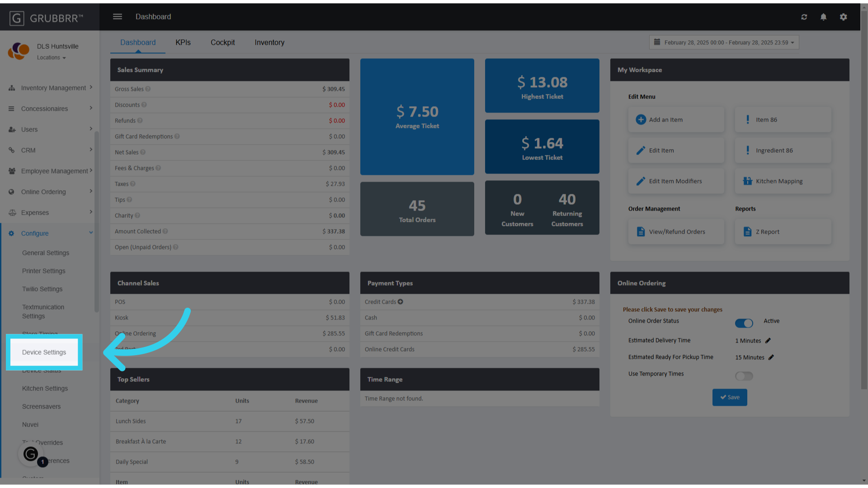Click the GRUBBRR logo
868x488 pixels.
point(46,18)
